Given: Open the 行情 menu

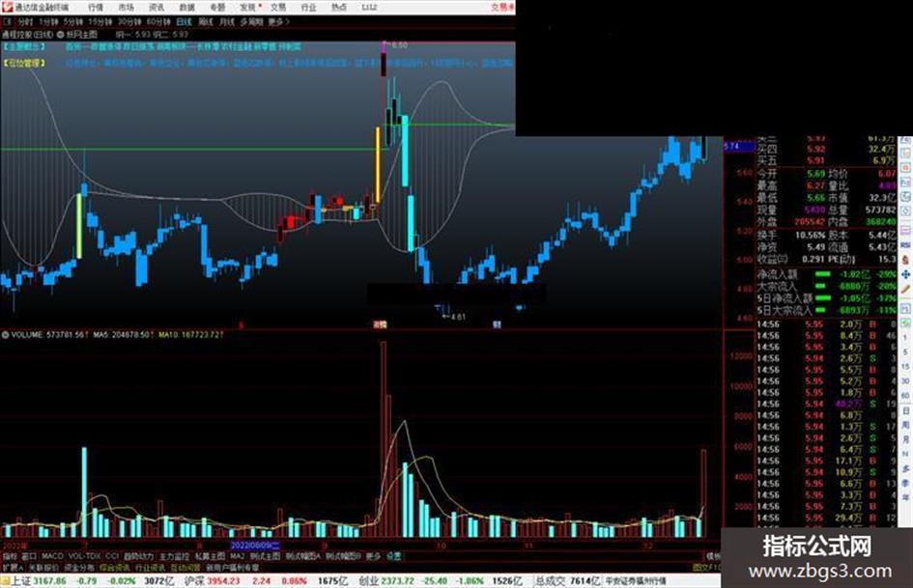Looking at the screenshot, I should tap(96, 7).
